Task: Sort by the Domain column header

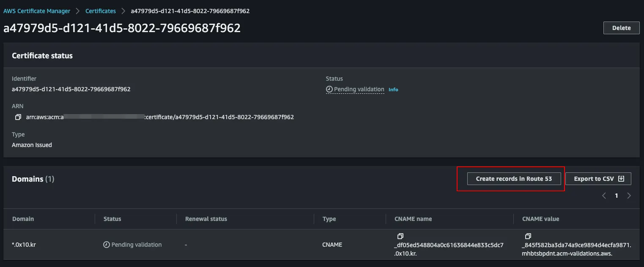Action: coord(23,219)
